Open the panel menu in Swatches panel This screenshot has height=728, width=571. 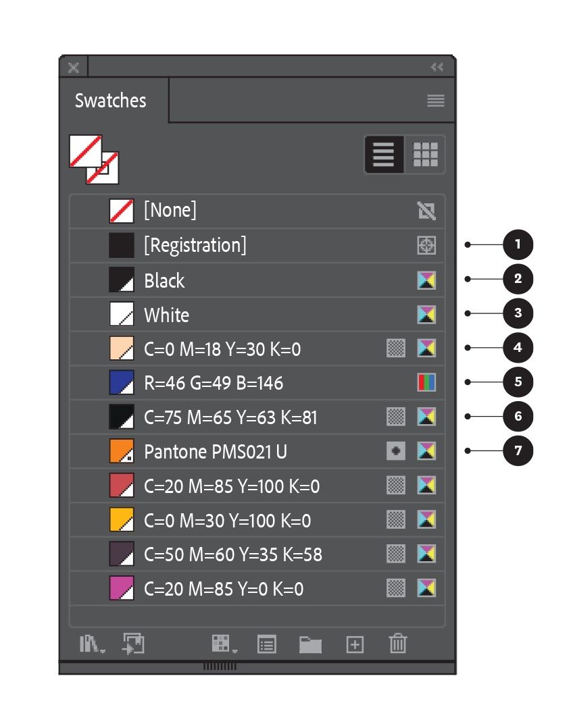(435, 101)
